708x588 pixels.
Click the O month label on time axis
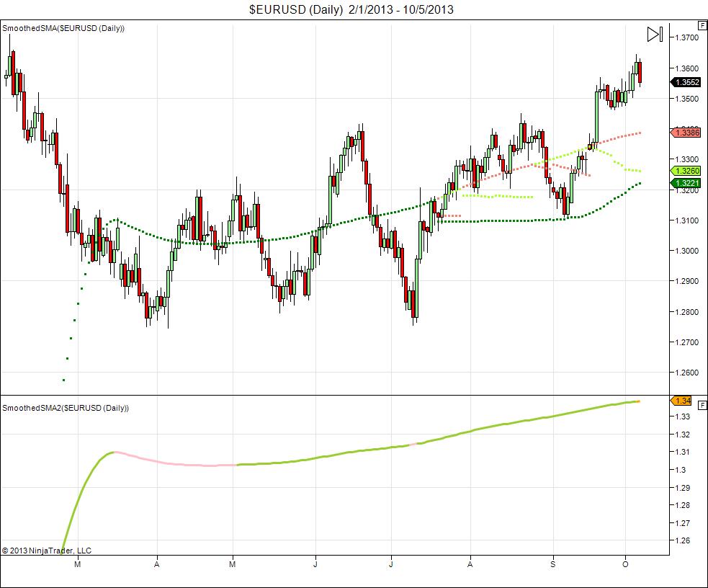tap(625, 564)
